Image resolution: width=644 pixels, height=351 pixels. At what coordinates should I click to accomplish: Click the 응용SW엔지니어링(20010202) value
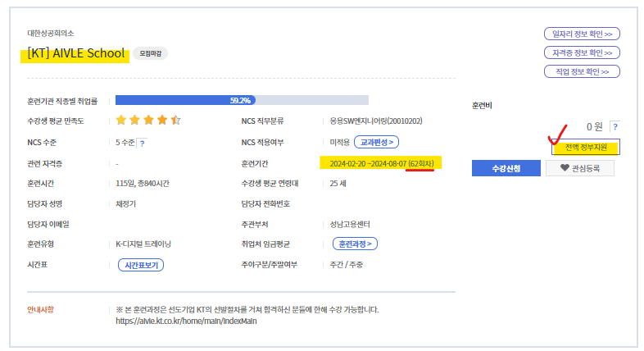[376, 121]
